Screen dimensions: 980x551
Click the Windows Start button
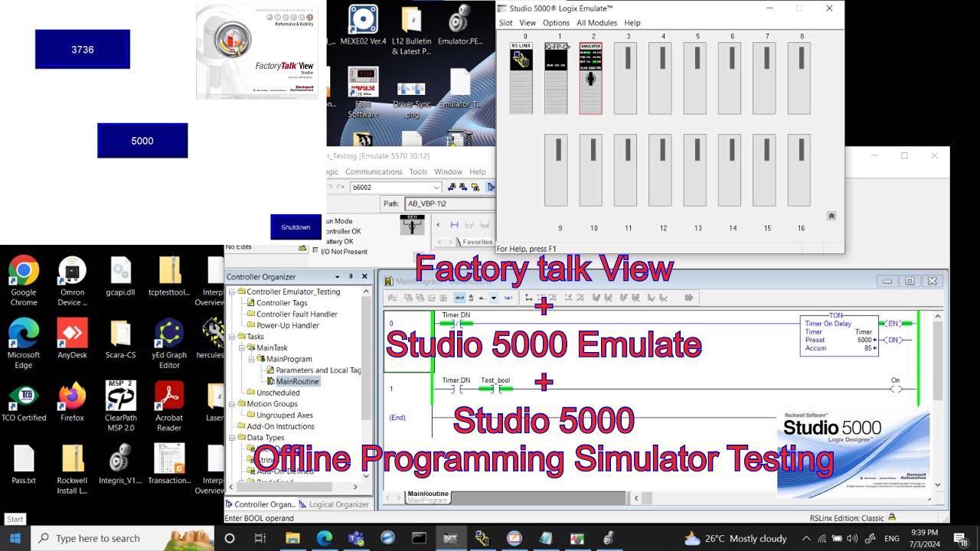coord(15,538)
